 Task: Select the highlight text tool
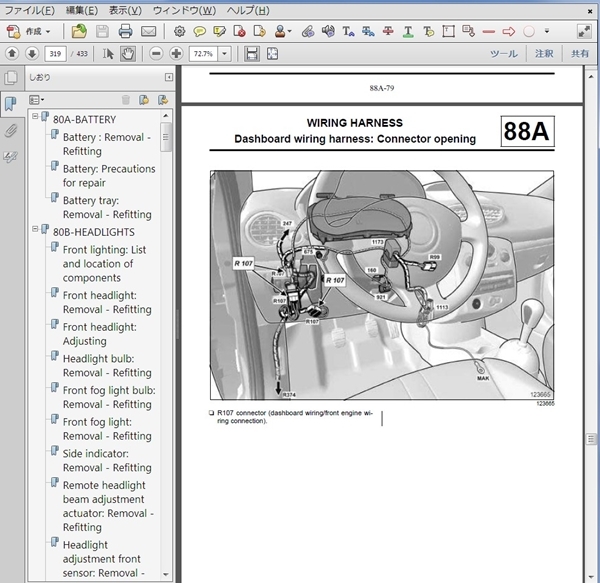(x=220, y=31)
